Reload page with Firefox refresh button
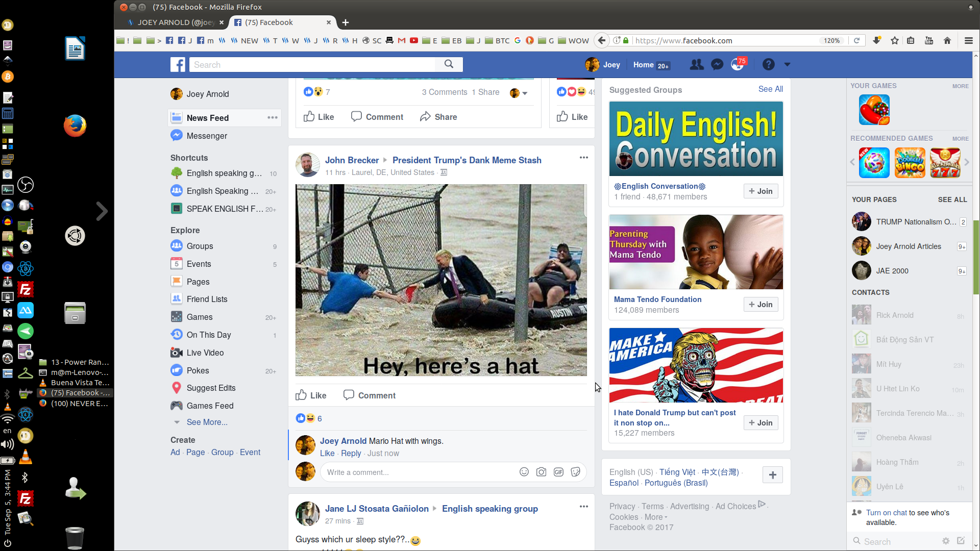The width and height of the screenshot is (980, 551). [856, 40]
